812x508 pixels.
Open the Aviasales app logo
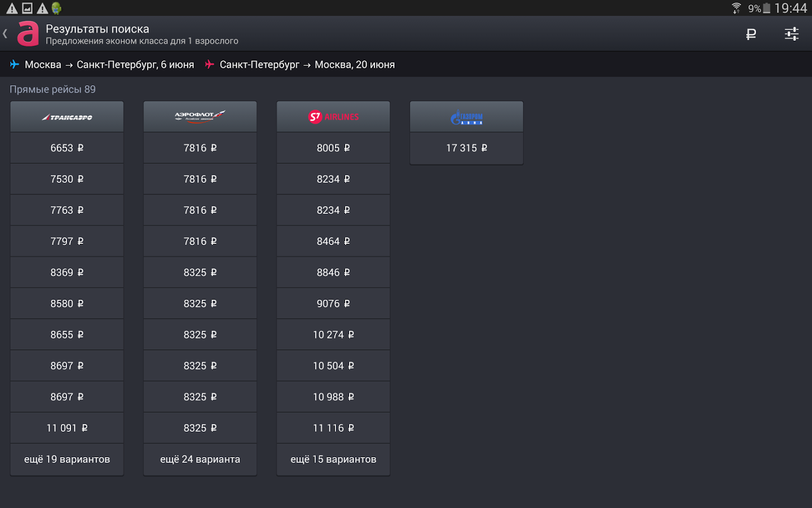[28, 34]
